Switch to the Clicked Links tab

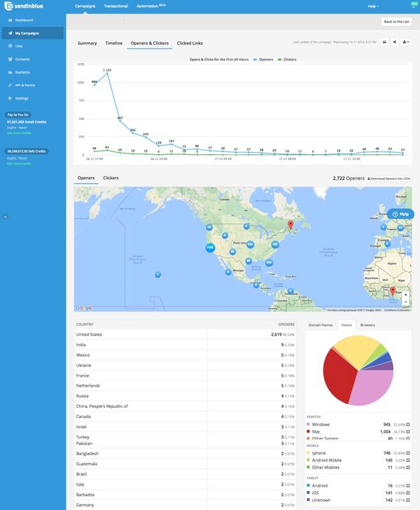[x=190, y=43]
